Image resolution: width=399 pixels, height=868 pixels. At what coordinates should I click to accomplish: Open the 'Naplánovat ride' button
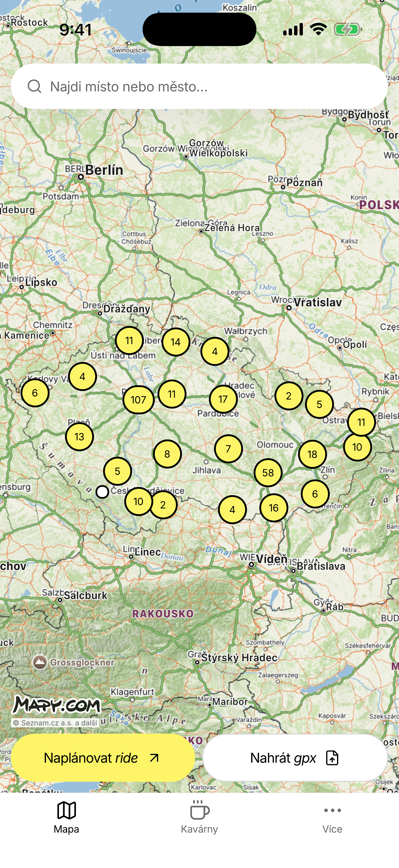tap(103, 758)
